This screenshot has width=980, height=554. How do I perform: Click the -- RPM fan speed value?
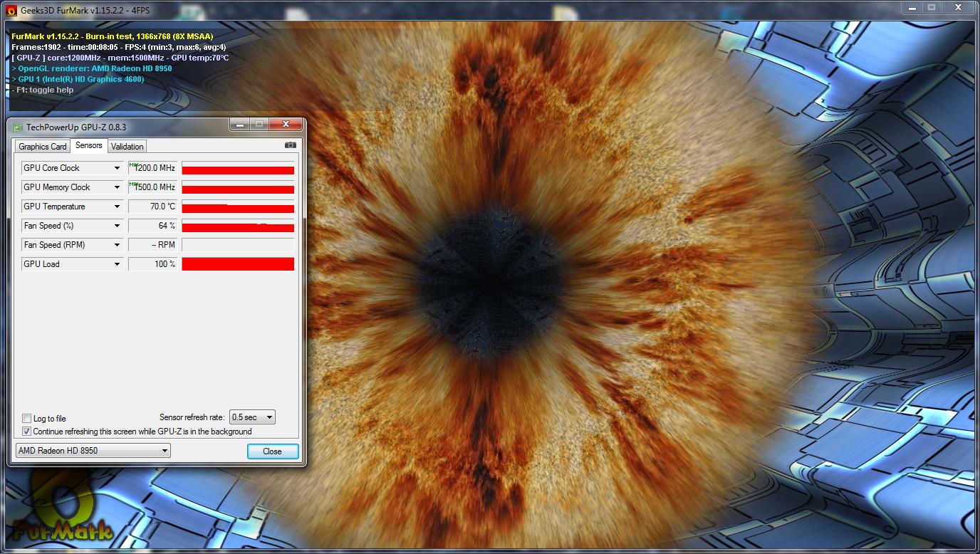pos(152,245)
